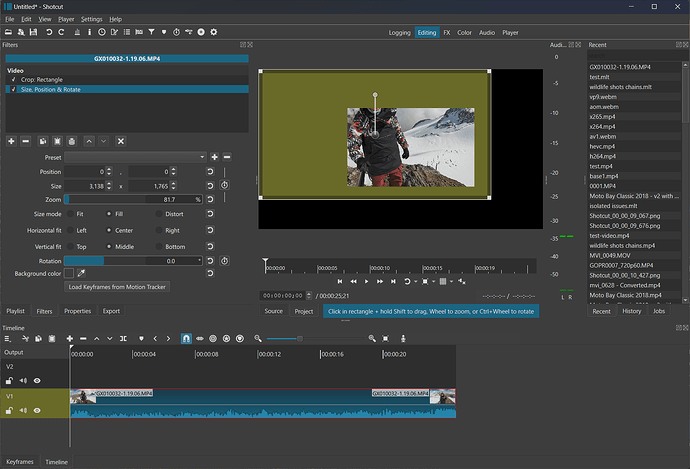The height and width of the screenshot is (469, 690).
Task: Reset Zoom to default value
Action: 210,199
